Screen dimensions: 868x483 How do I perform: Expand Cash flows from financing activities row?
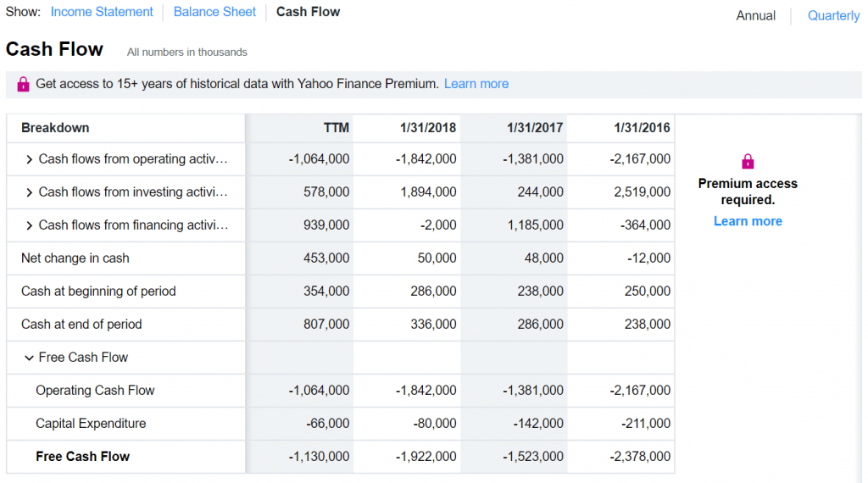click(x=30, y=225)
